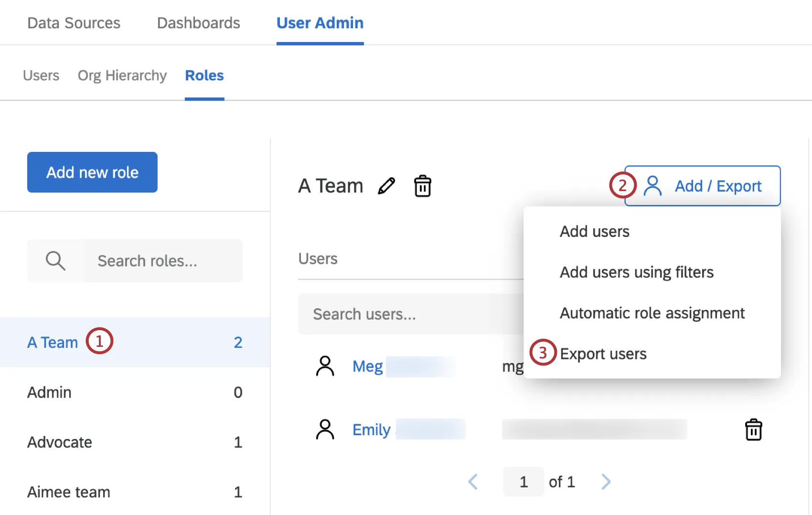Click the person icon beside Emily

coord(325,429)
